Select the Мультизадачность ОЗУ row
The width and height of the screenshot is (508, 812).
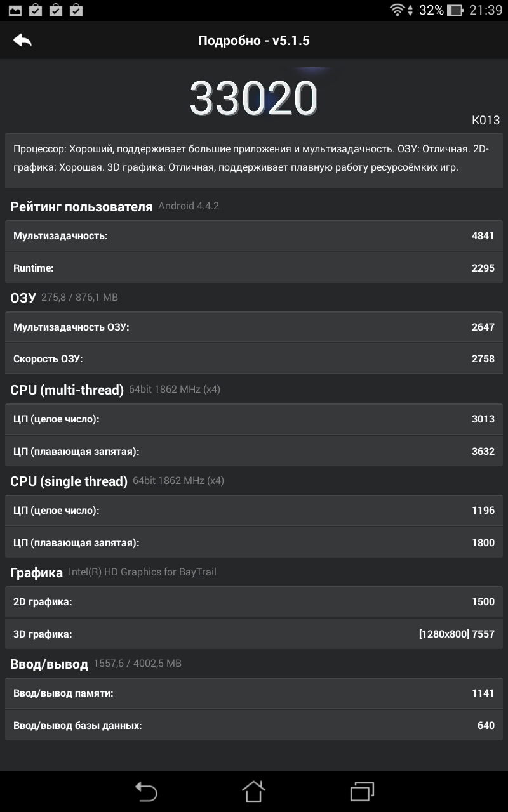(x=254, y=327)
